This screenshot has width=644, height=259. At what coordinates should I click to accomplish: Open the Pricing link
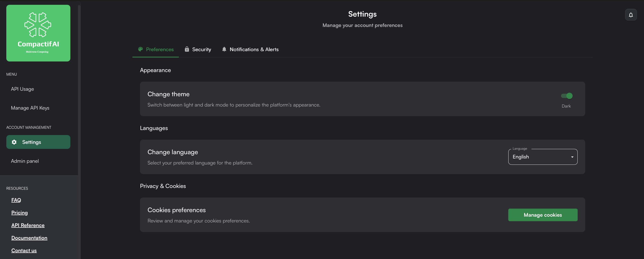[x=19, y=213]
